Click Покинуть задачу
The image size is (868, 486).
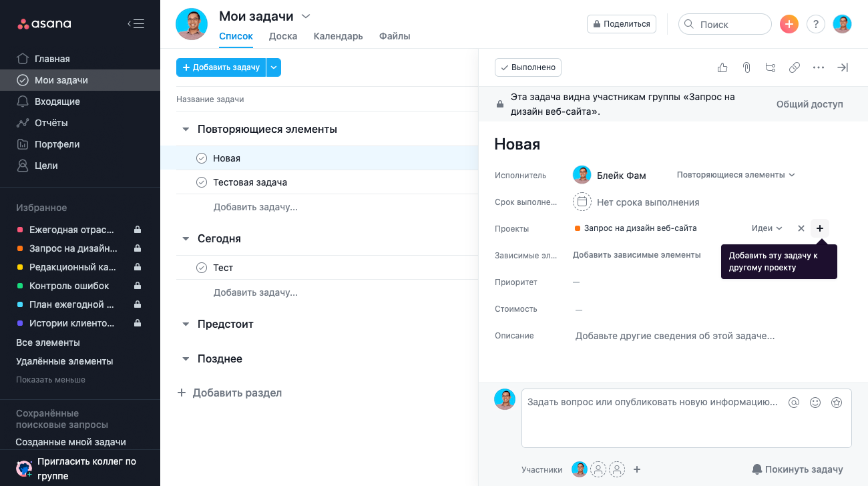point(797,469)
